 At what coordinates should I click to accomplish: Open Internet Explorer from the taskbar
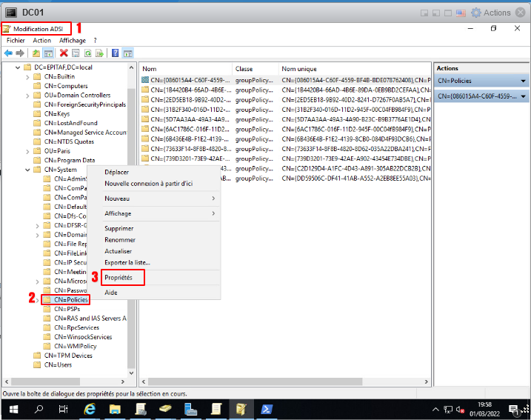(90, 409)
